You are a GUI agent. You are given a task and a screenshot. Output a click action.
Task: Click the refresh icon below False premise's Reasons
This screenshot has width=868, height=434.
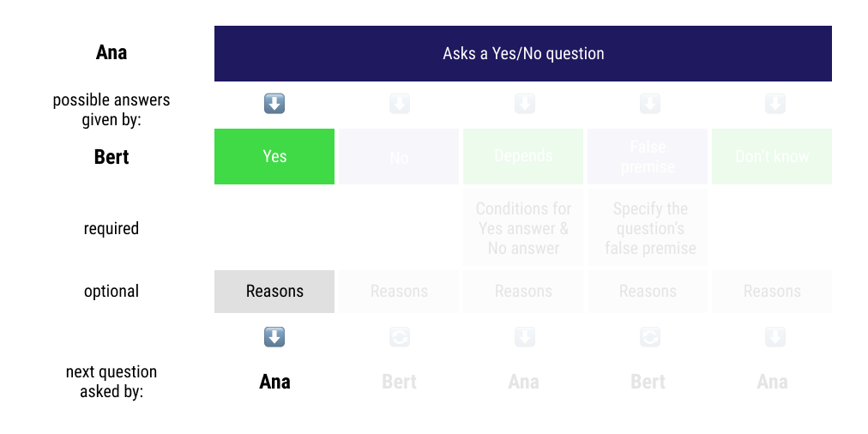click(x=649, y=337)
